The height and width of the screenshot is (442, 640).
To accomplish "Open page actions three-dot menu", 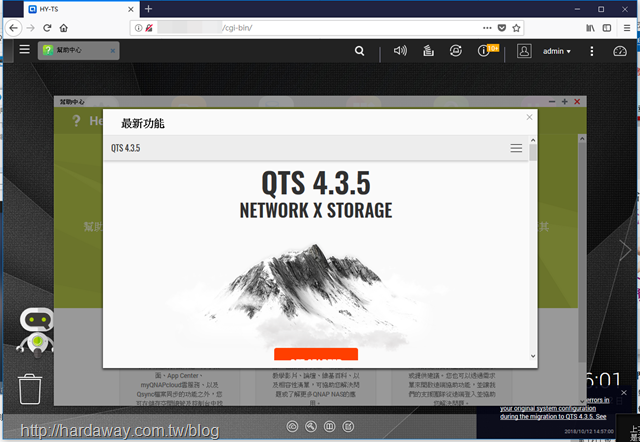I will 487,28.
